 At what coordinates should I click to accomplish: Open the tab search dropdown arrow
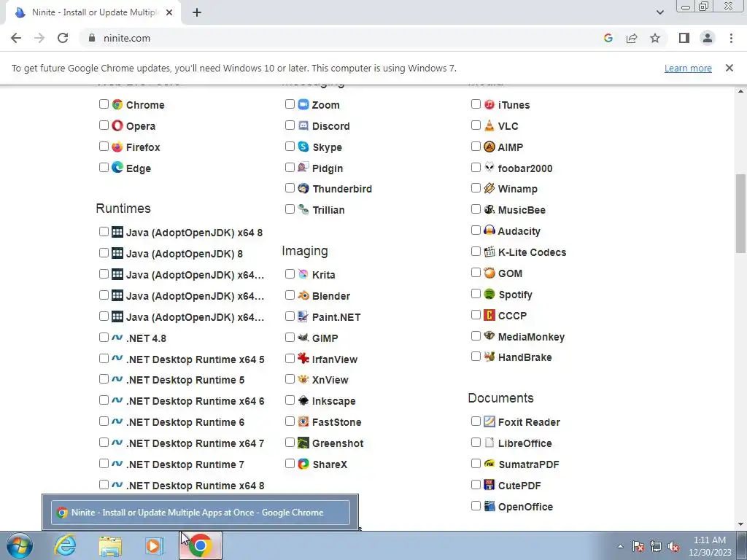659,12
